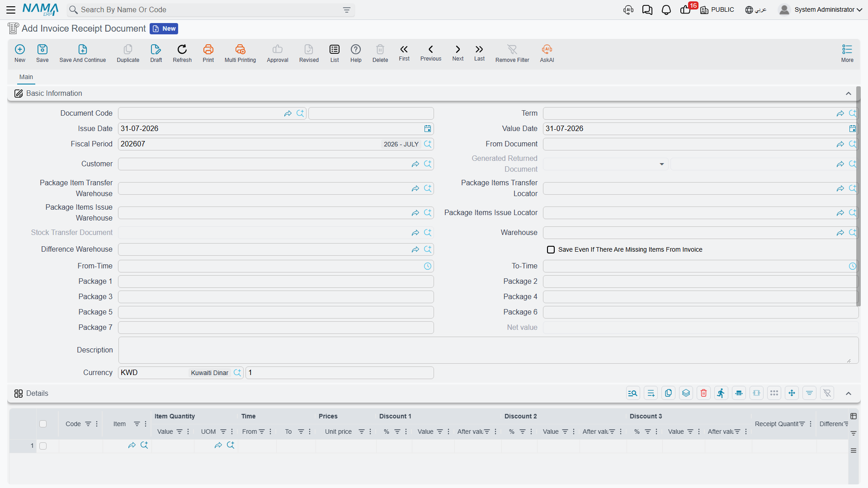Save document as Draft

(x=156, y=53)
